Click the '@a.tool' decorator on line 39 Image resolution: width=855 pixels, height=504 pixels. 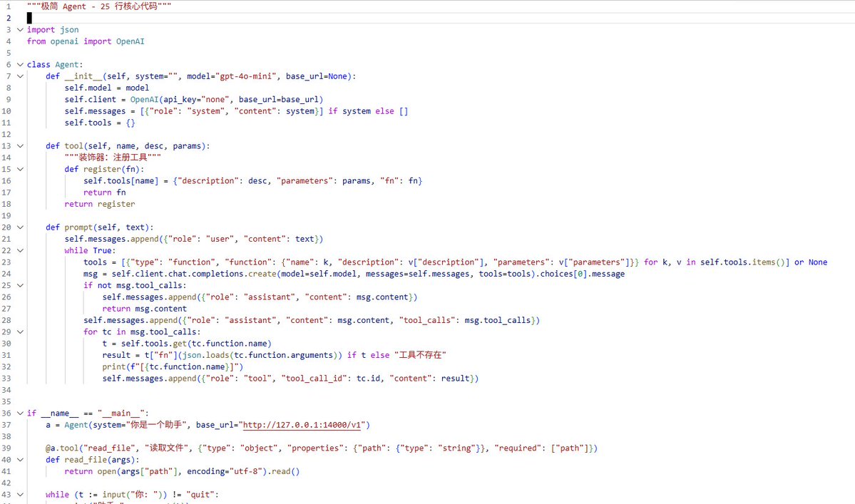point(62,448)
